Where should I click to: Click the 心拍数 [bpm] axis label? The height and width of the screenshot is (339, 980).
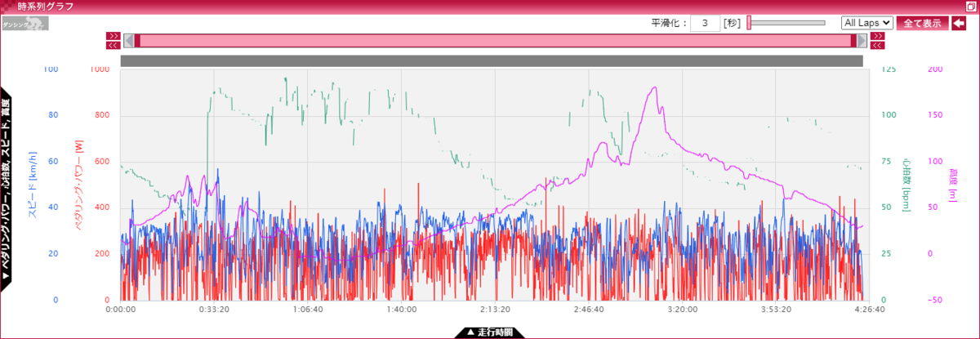[907, 185]
